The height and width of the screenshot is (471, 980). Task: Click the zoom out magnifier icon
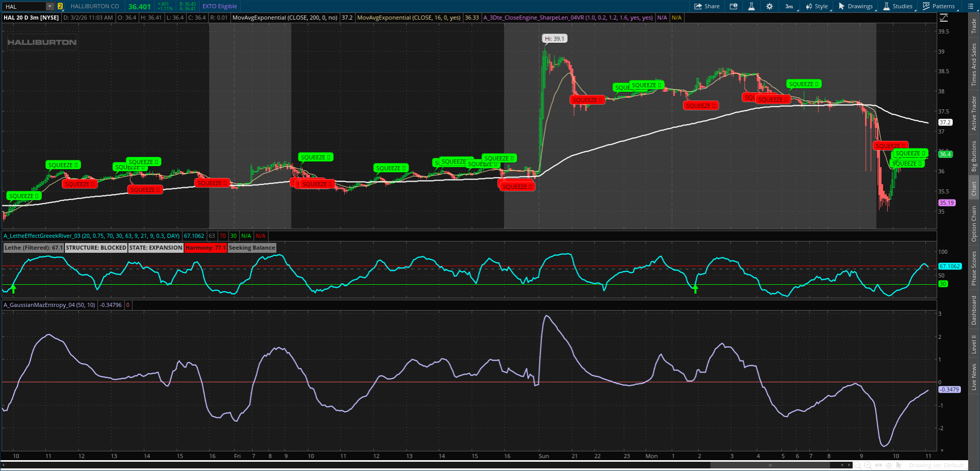pyautogui.click(x=858, y=465)
